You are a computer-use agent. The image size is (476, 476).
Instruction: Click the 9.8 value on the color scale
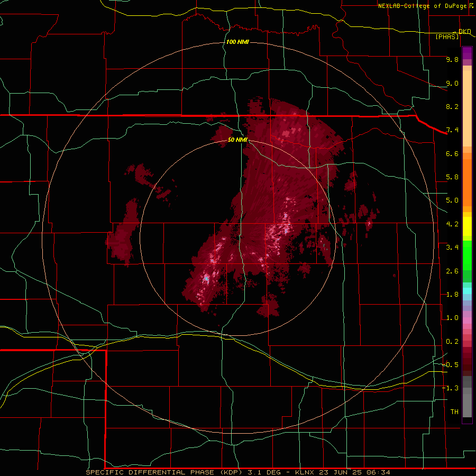452,59
